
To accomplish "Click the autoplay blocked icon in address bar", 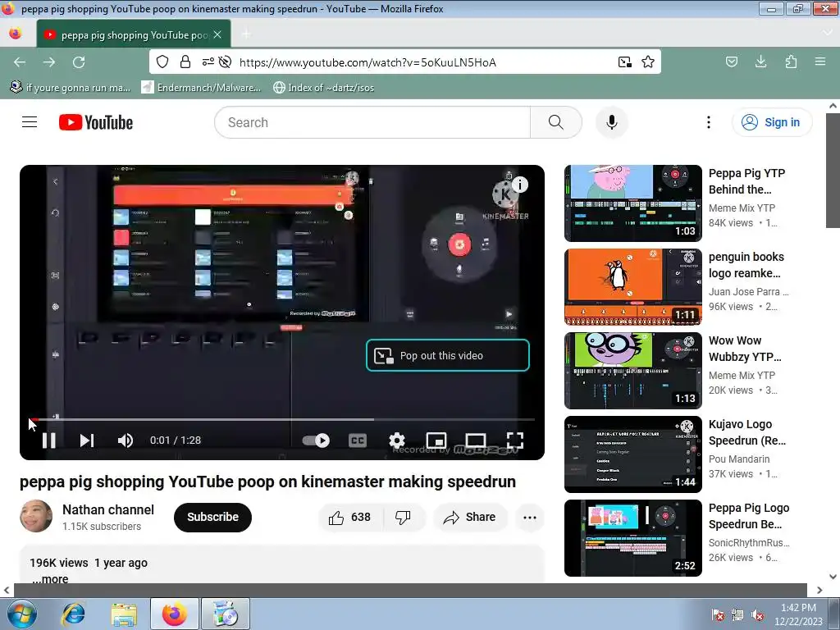I will click(x=225, y=62).
